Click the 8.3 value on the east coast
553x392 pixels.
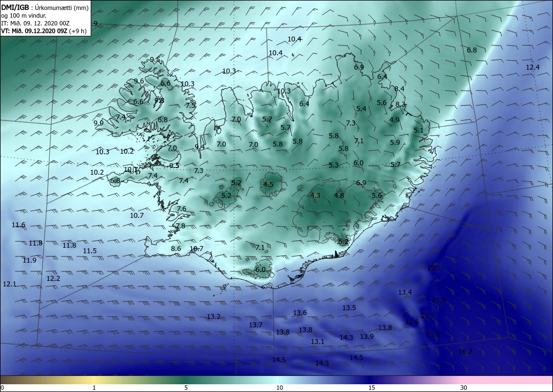pos(400,104)
